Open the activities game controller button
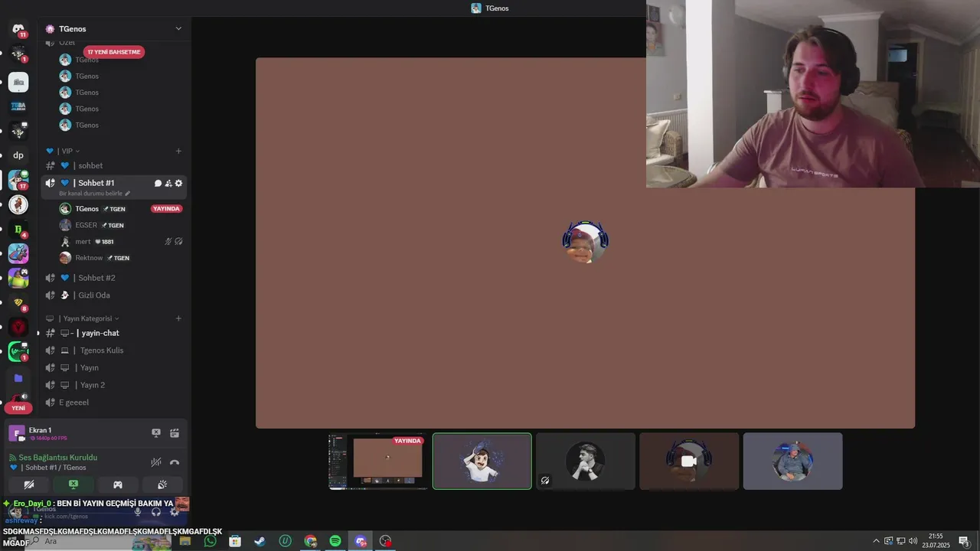 118,484
